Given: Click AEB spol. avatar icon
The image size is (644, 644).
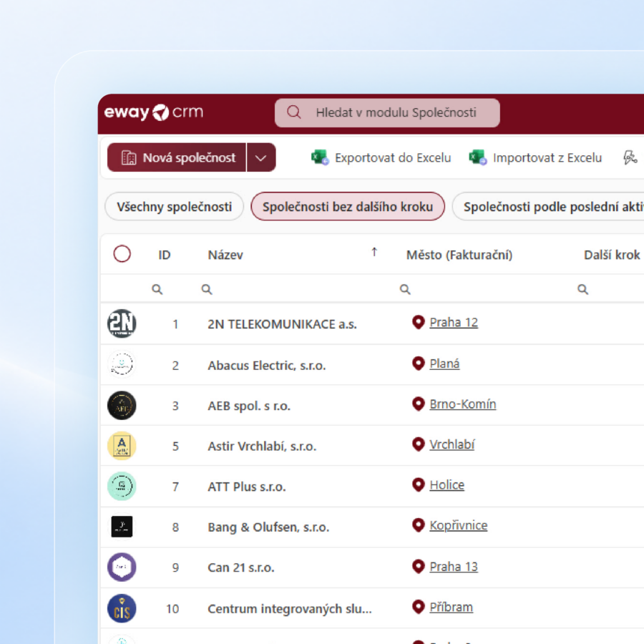Looking at the screenshot, I should pyautogui.click(x=122, y=406).
